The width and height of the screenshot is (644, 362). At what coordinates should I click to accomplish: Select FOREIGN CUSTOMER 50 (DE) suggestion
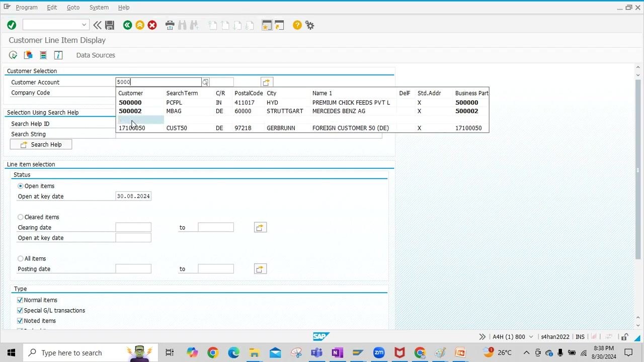(302, 128)
